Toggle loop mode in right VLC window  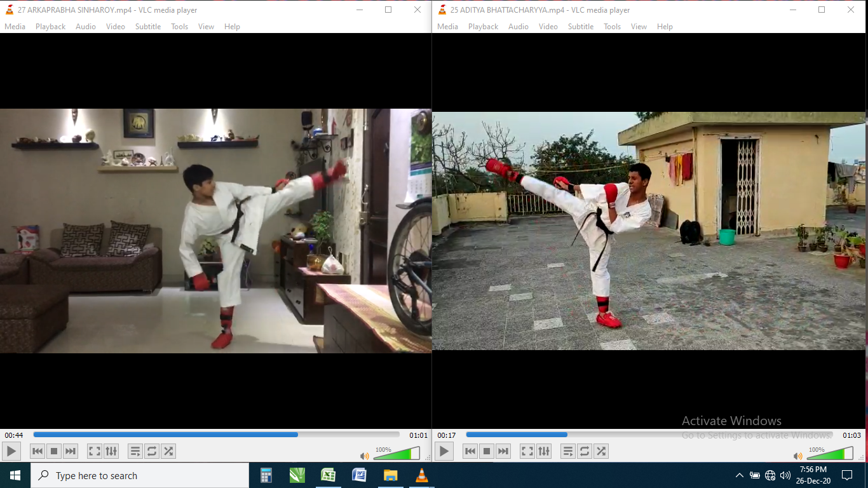[x=585, y=451]
